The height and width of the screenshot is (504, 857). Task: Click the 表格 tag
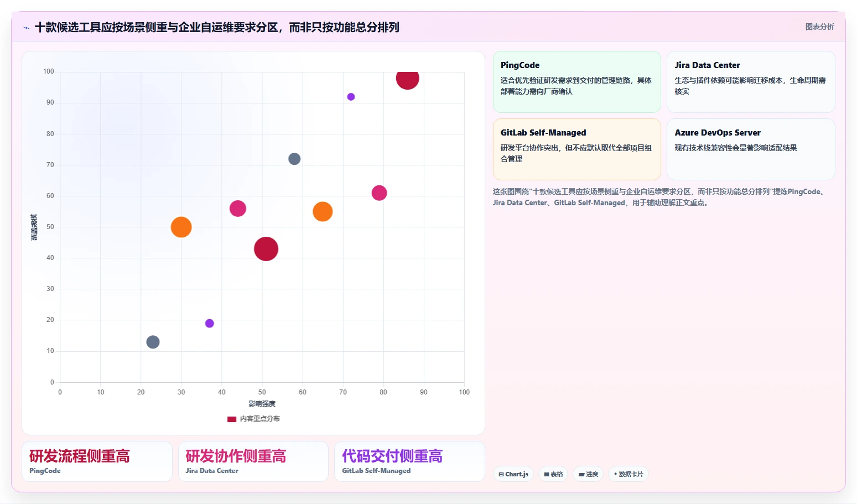(553, 474)
